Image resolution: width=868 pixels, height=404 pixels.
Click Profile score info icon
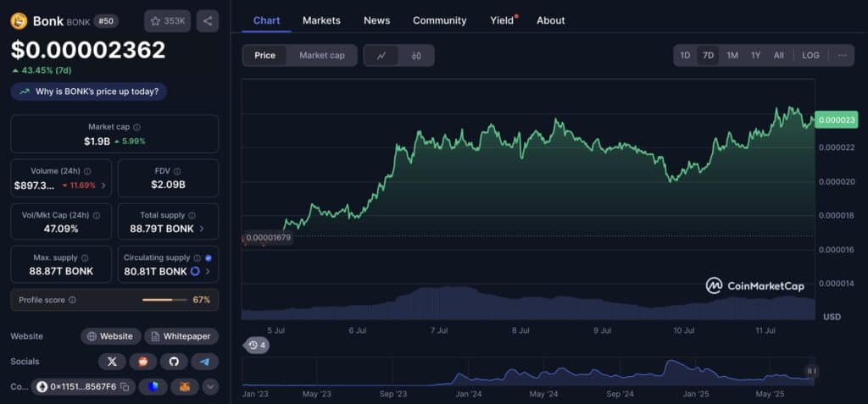point(73,300)
